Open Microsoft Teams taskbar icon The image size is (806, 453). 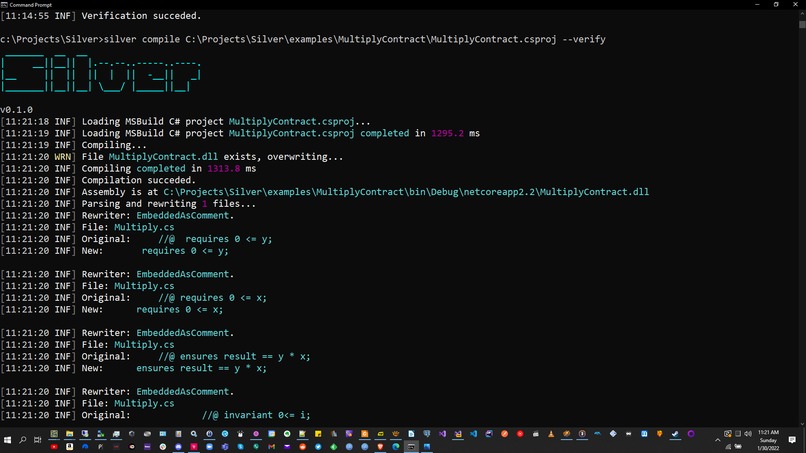click(225, 446)
